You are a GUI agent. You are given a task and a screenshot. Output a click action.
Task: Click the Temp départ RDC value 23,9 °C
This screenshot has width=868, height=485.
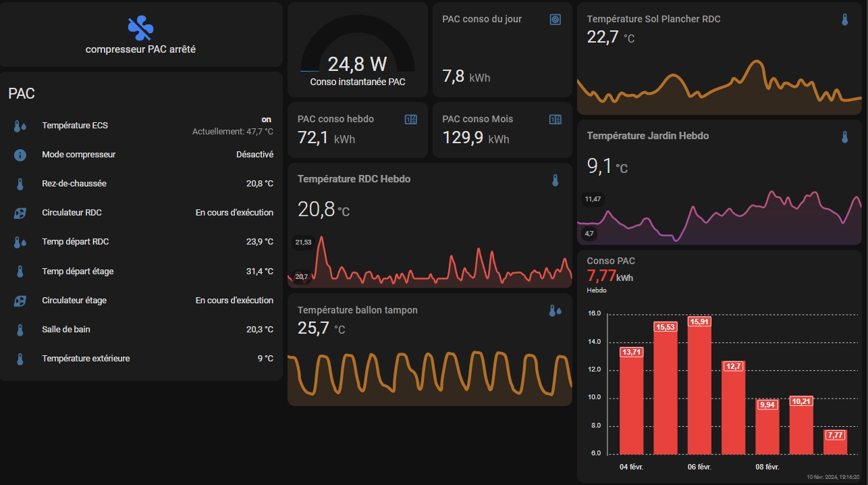(260, 242)
